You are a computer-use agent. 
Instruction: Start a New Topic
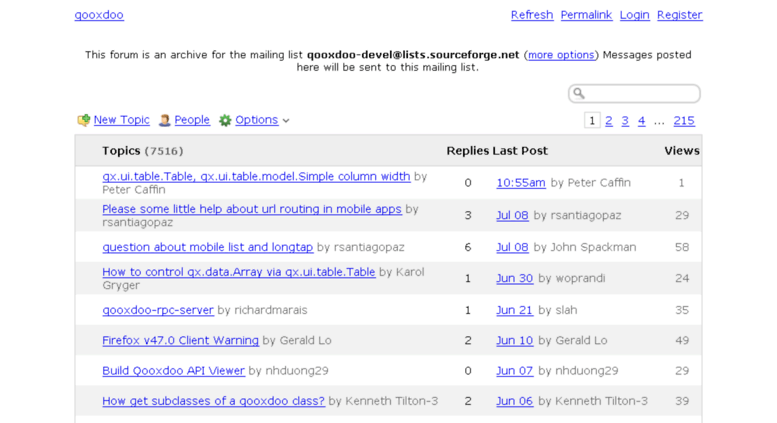[121, 120]
